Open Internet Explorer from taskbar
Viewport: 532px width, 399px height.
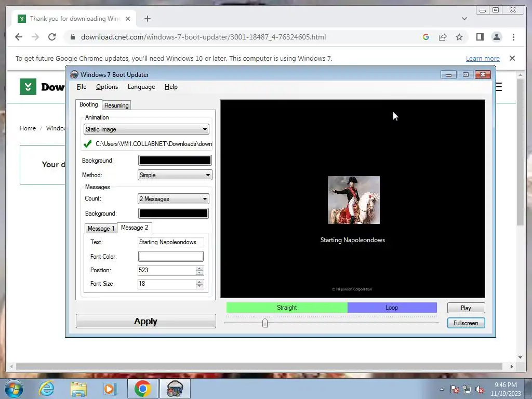pyautogui.click(x=46, y=389)
